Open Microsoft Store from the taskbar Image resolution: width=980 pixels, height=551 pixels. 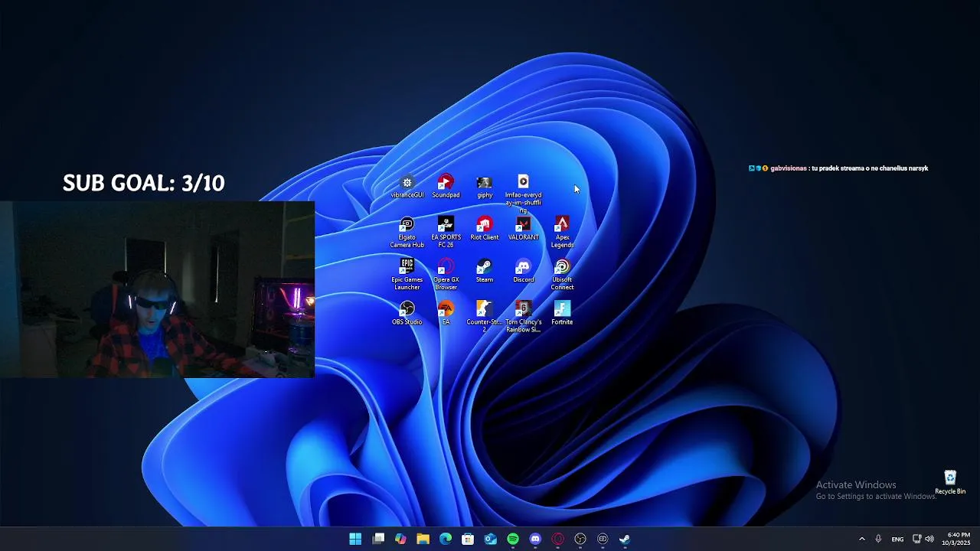(x=468, y=539)
